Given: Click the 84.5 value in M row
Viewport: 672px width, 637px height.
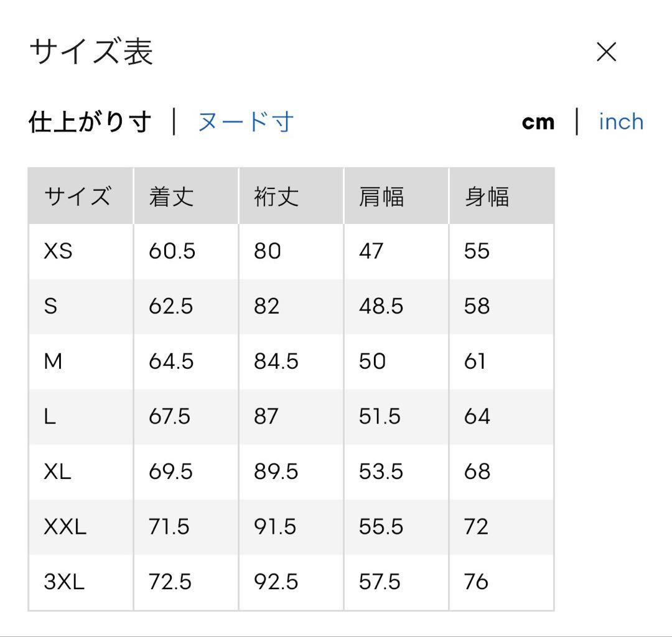Looking at the screenshot, I should (276, 361).
